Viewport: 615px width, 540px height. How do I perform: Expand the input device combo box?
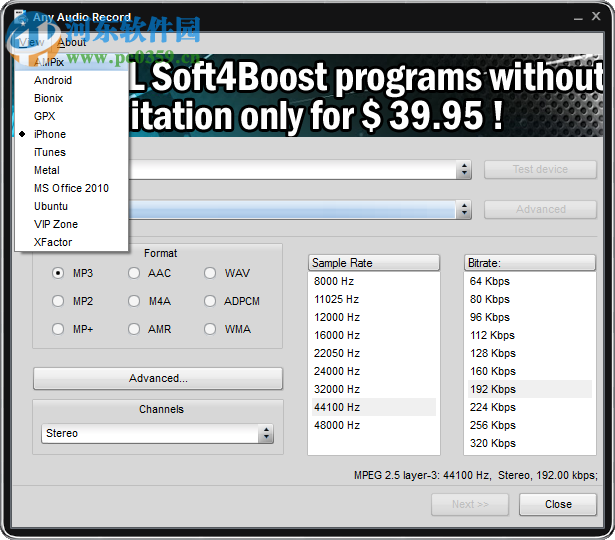[x=464, y=170]
